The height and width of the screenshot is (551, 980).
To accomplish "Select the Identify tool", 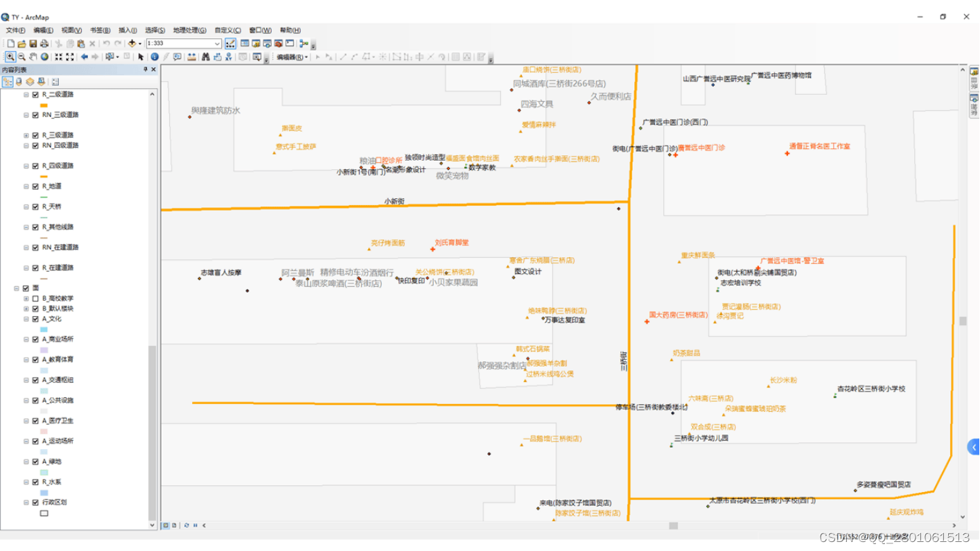I will [155, 57].
